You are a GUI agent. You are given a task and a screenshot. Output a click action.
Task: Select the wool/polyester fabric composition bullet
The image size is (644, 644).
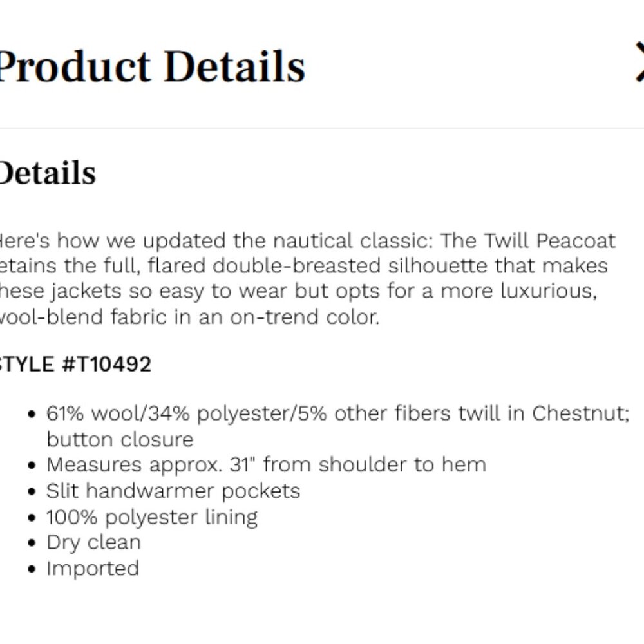click(x=337, y=426)
